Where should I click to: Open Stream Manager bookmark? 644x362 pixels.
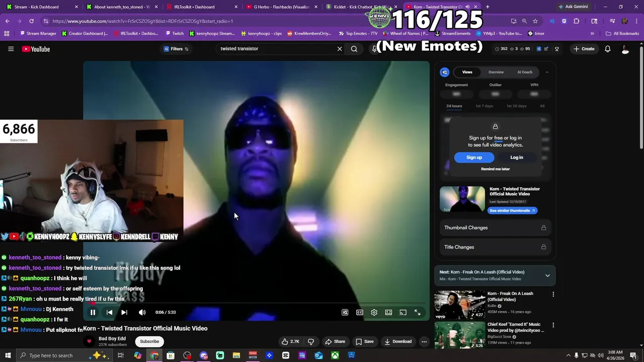click(x=38, y=34)
